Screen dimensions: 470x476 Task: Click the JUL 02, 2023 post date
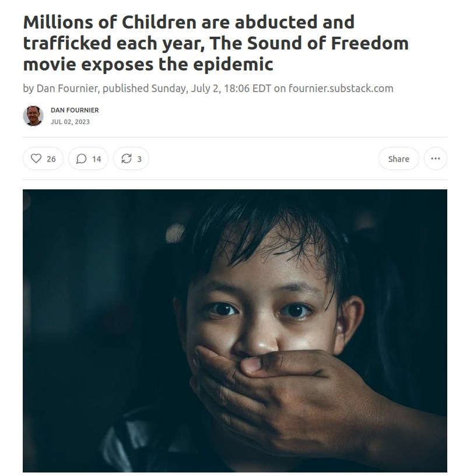coord(70,122)
